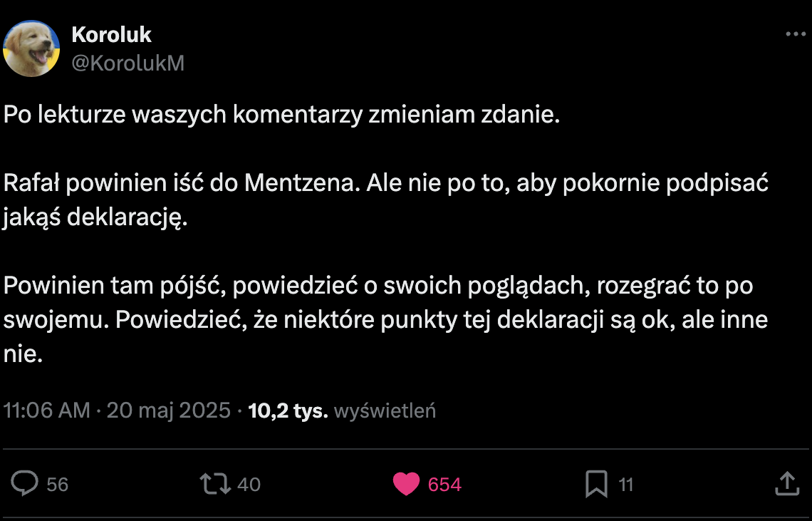Click the repost arrows icon
Image resolution: width=812 pixels, height=521 pixels.
[216, 485]
